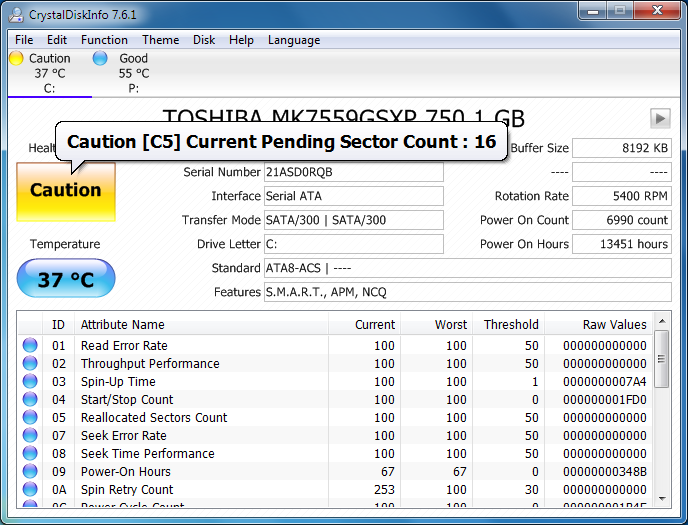Click the Worst column header
Viewport: 688px width, 525px height.
pos(437,325)
